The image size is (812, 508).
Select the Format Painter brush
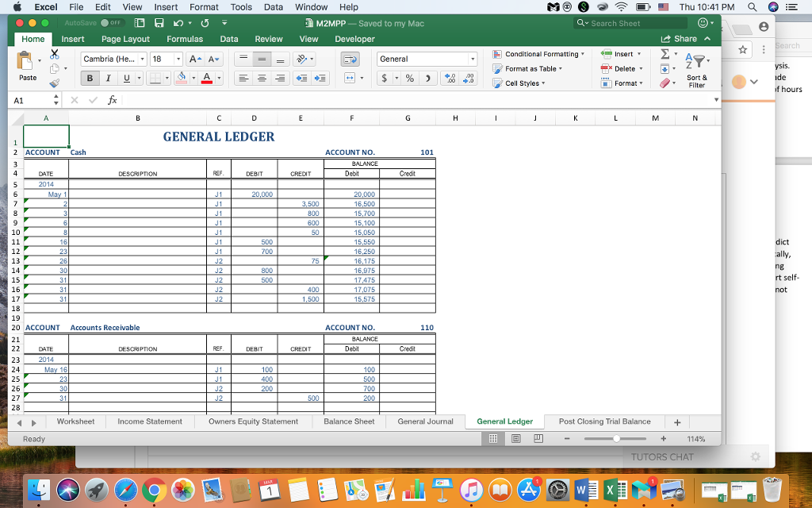coord(55,83)
